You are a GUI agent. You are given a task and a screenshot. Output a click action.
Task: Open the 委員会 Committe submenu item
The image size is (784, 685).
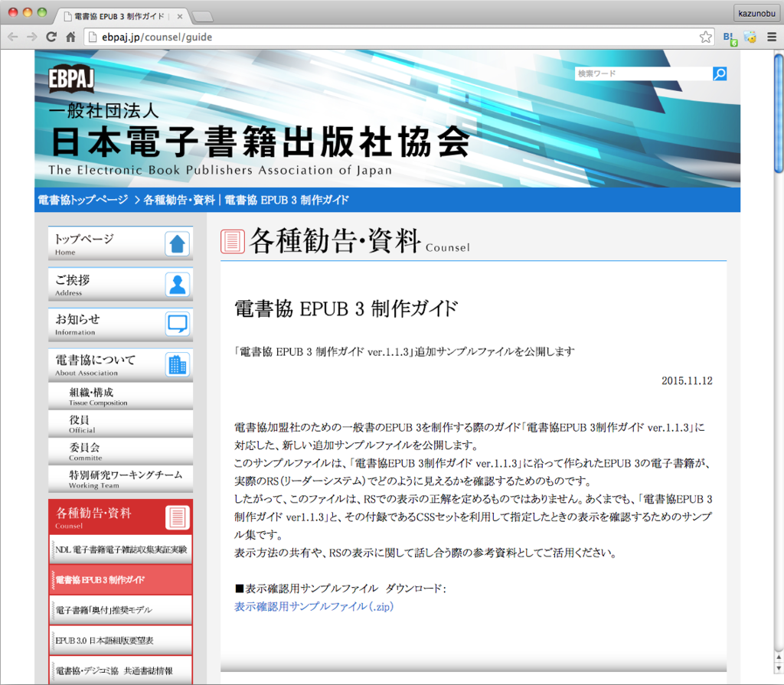120,451
